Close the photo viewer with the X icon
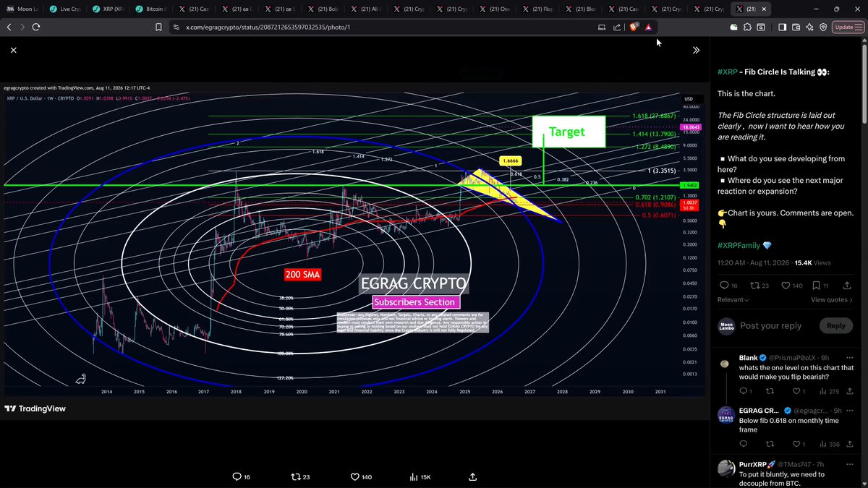The image size is (868, 488). (x=13, y=50)
